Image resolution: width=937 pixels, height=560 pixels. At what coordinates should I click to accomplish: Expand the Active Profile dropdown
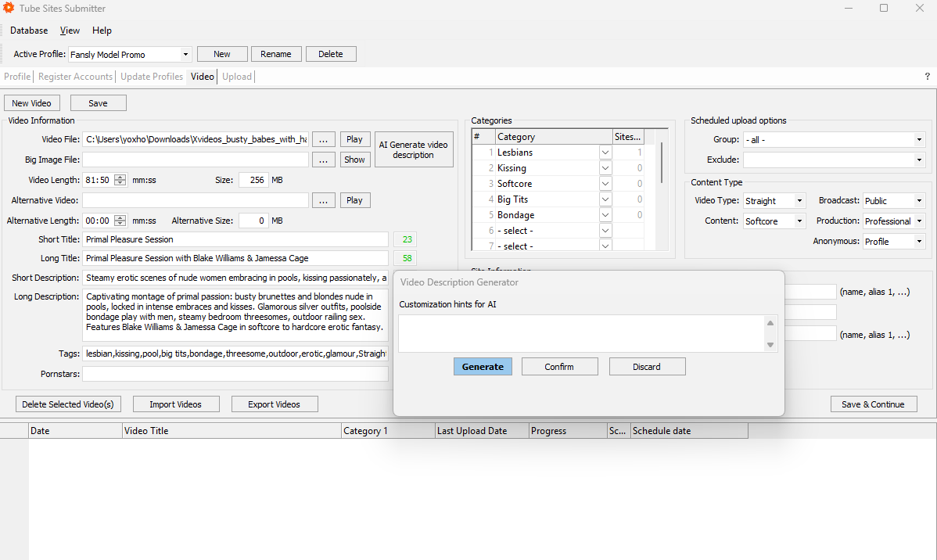(x=185, y=55)
